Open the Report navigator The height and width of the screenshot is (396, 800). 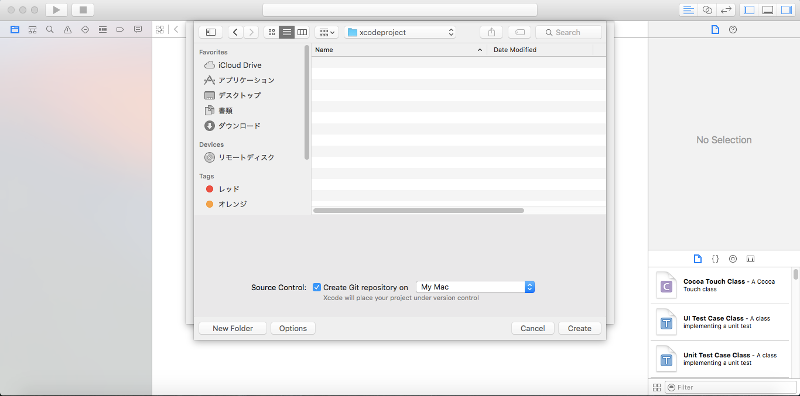click(x=138, y=30)
